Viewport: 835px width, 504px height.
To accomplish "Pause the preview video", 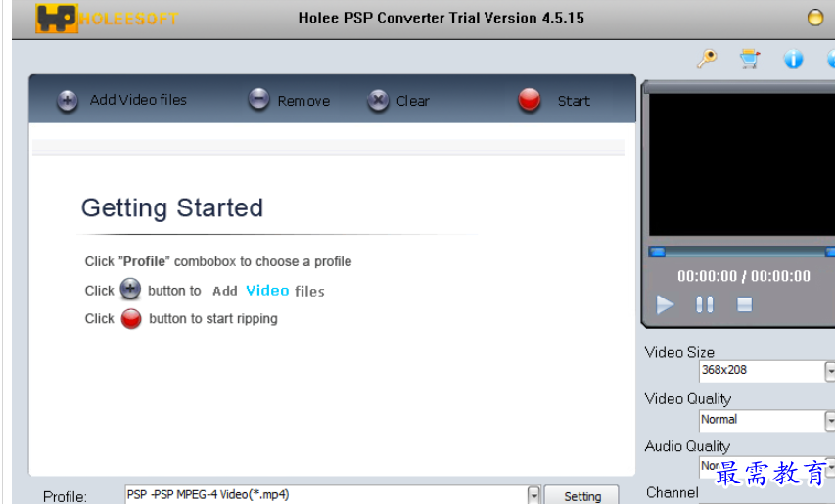I will click(705, 304).
